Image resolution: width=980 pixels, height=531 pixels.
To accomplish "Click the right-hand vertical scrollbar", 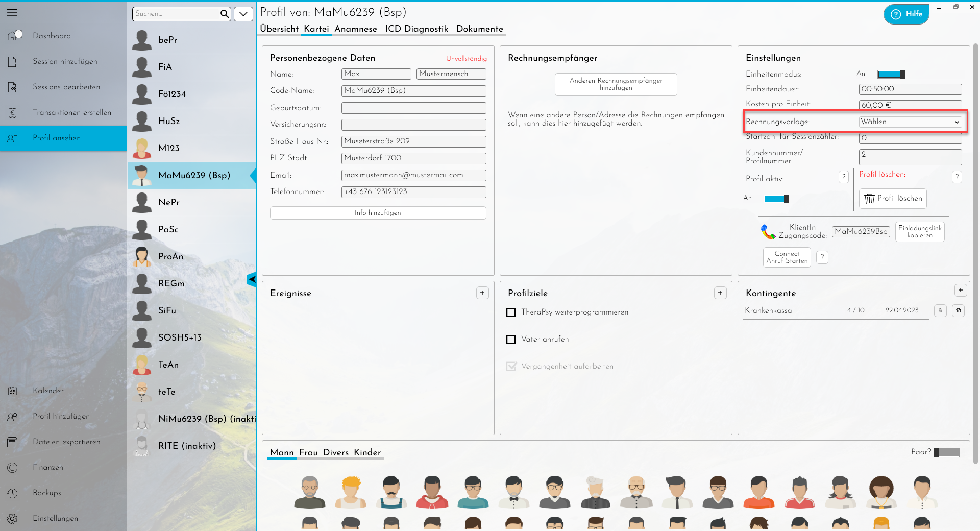I will (975, 253).
